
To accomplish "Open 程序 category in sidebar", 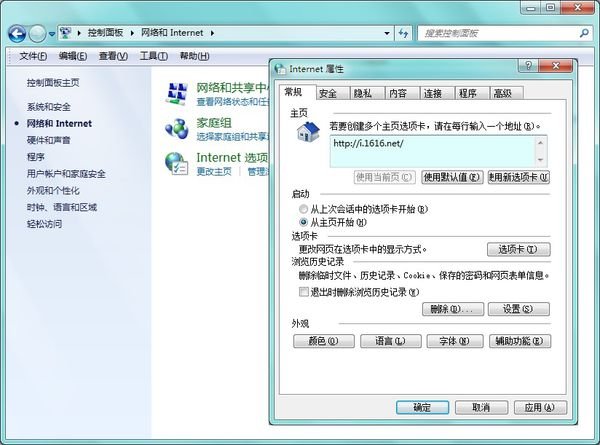I will point(36,157).
